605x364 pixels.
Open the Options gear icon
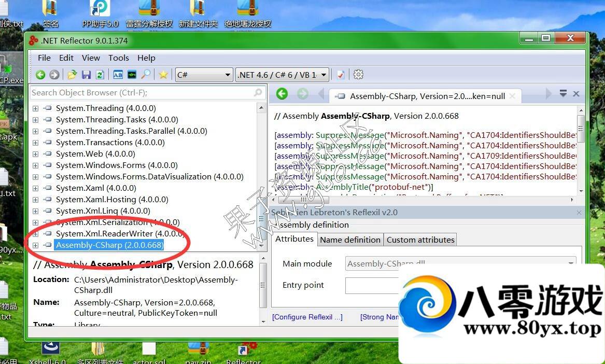point(358,75)
